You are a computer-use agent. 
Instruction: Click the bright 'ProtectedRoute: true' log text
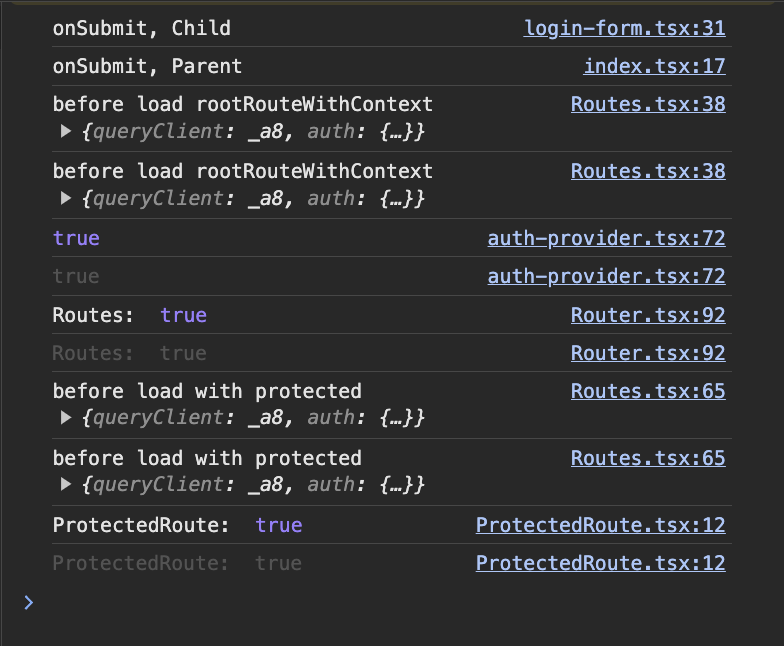click(177, 525)
